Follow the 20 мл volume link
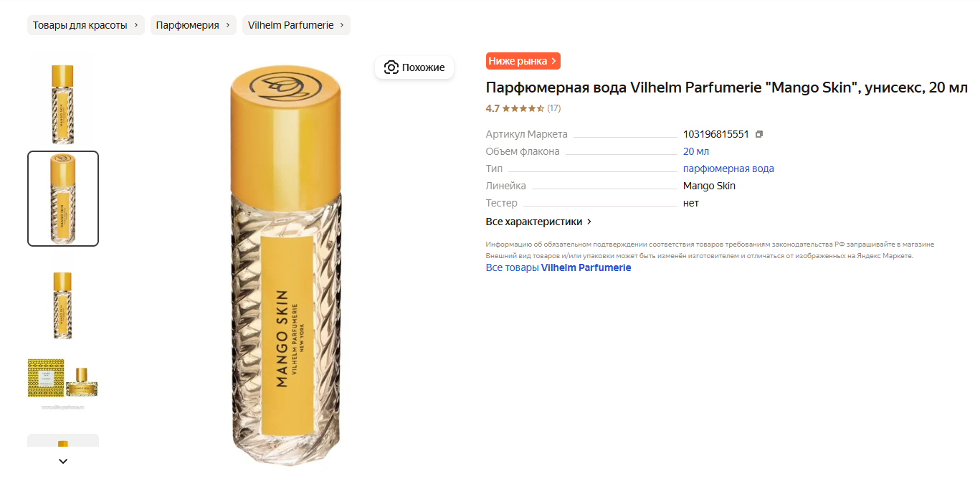 point(696,151)
